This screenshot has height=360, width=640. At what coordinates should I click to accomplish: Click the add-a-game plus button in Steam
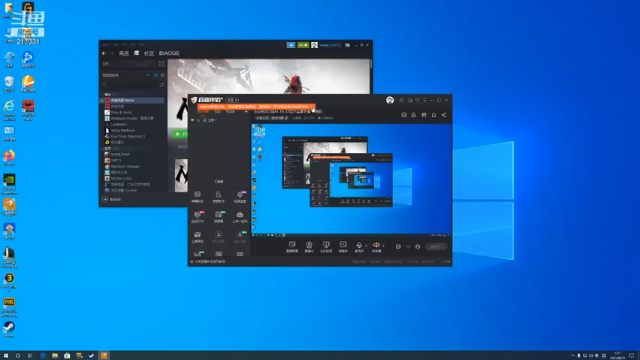(105, 200)
